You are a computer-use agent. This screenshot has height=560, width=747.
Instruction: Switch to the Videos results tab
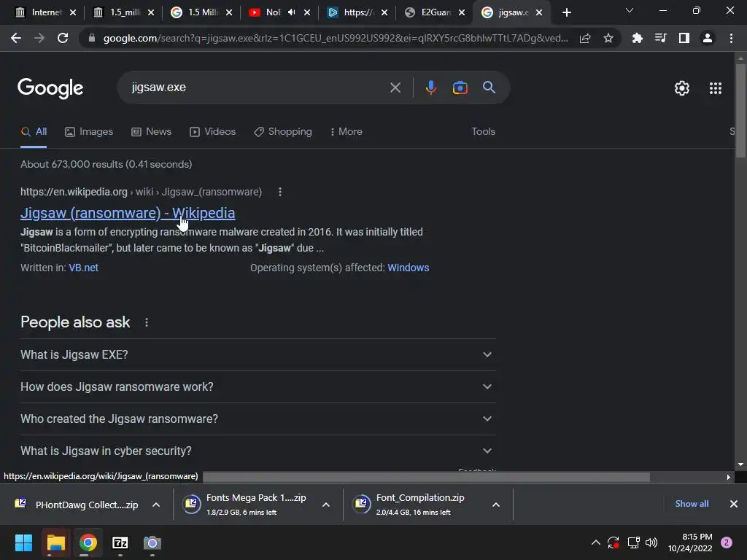[x=212, y=131]
